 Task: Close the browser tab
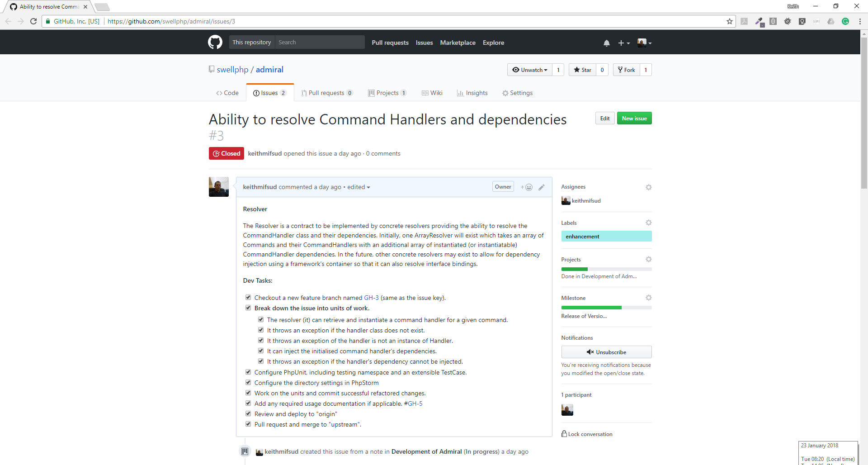coord(85,7)
